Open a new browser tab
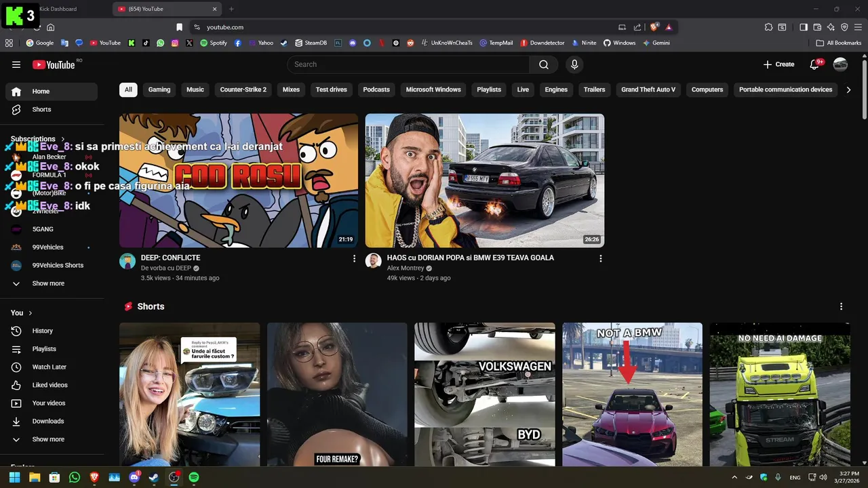The image size is (868, 488). pos(231,9)
